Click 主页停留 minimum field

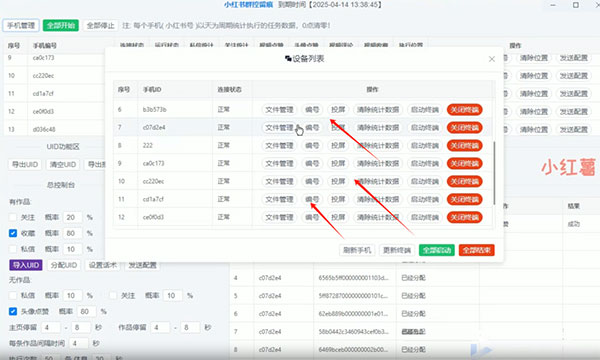point(51,327)
